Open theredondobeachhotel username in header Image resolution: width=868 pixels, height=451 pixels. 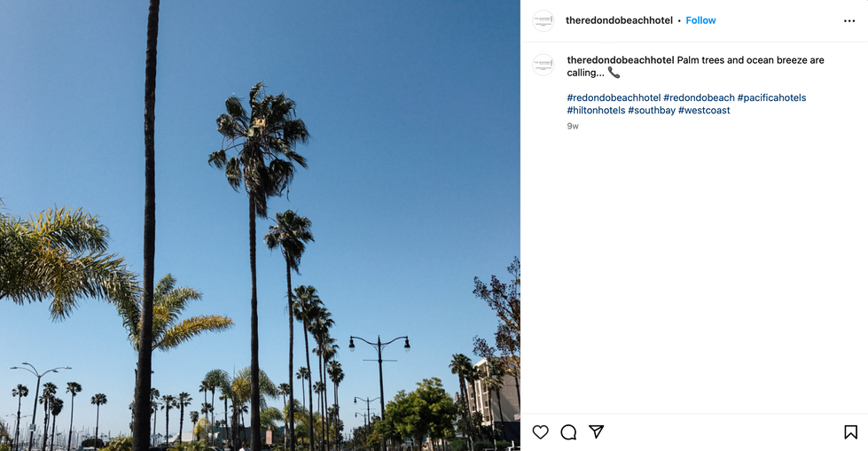point(619,20)
